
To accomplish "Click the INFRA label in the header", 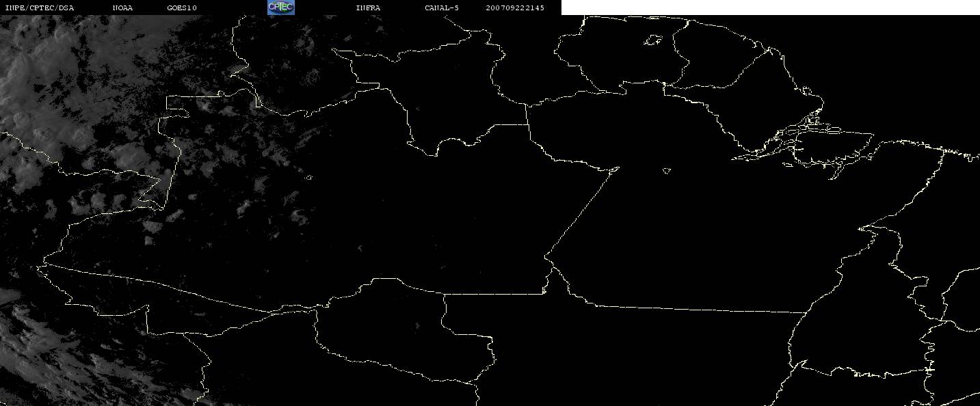I will 368,8.
